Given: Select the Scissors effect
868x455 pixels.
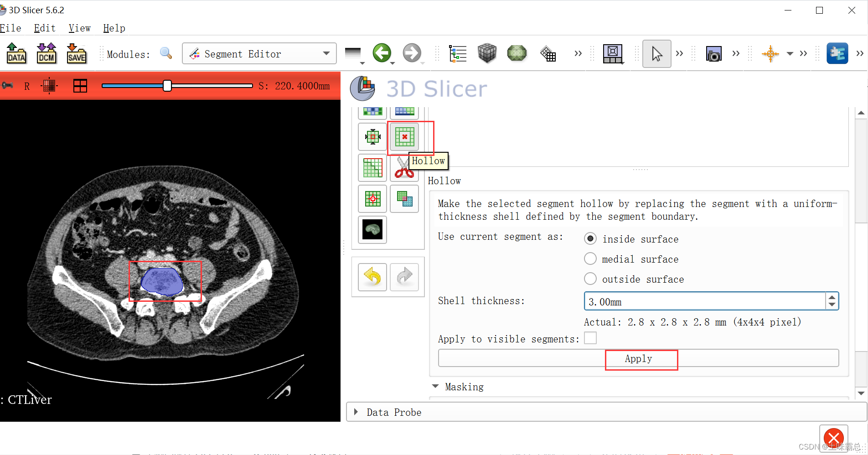Looking at the screenshot, I should pos(402,168).
